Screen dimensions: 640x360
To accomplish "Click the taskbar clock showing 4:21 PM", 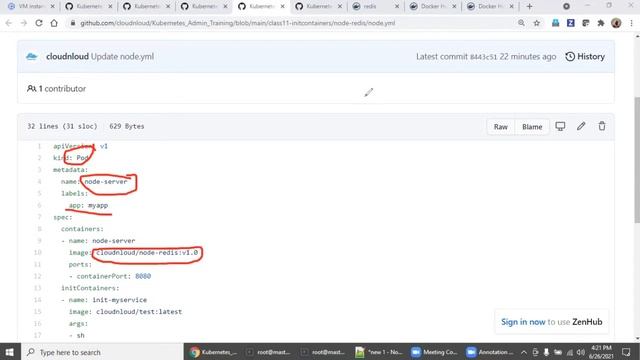I will click(x=600, y=352).
